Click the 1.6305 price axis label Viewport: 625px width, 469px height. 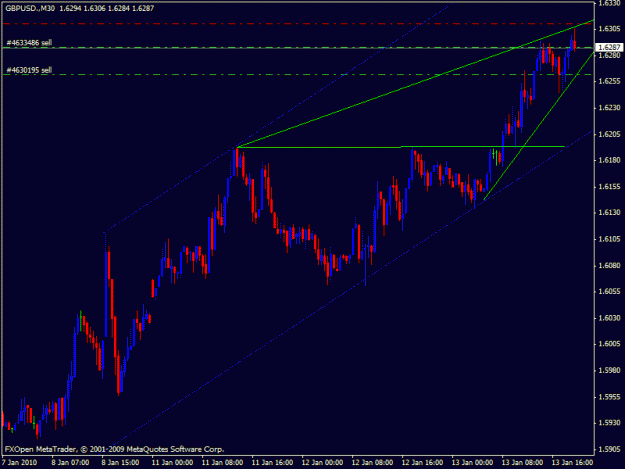609,29
